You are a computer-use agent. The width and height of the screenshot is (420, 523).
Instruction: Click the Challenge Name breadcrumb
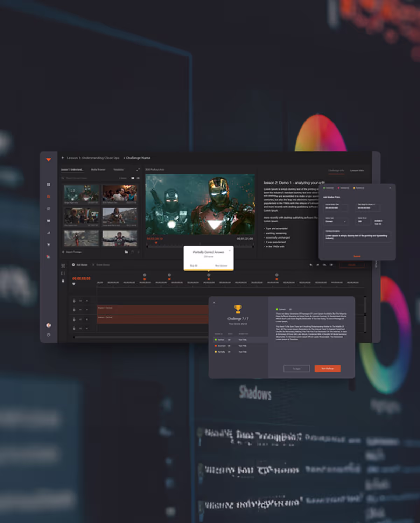point(138,158)
